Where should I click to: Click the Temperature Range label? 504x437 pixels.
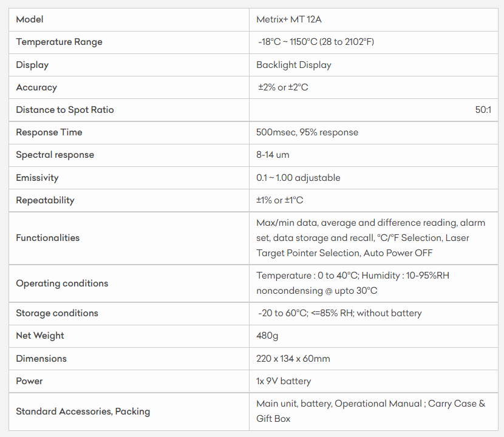tap(59, 42)
